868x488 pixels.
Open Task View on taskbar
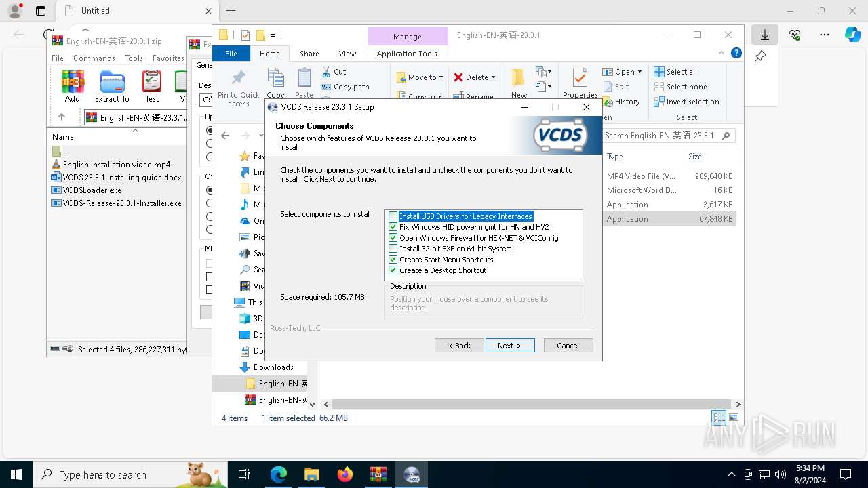click(x=244, y=474)
